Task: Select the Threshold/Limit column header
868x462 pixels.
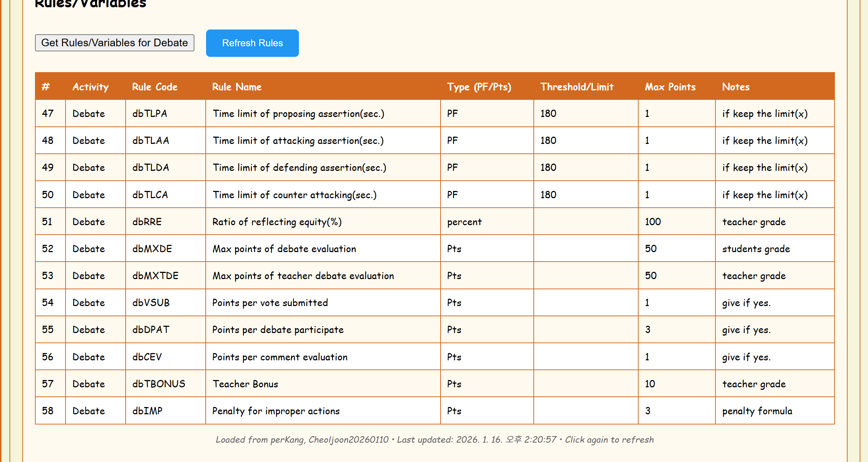Action: tap(577, 87)
